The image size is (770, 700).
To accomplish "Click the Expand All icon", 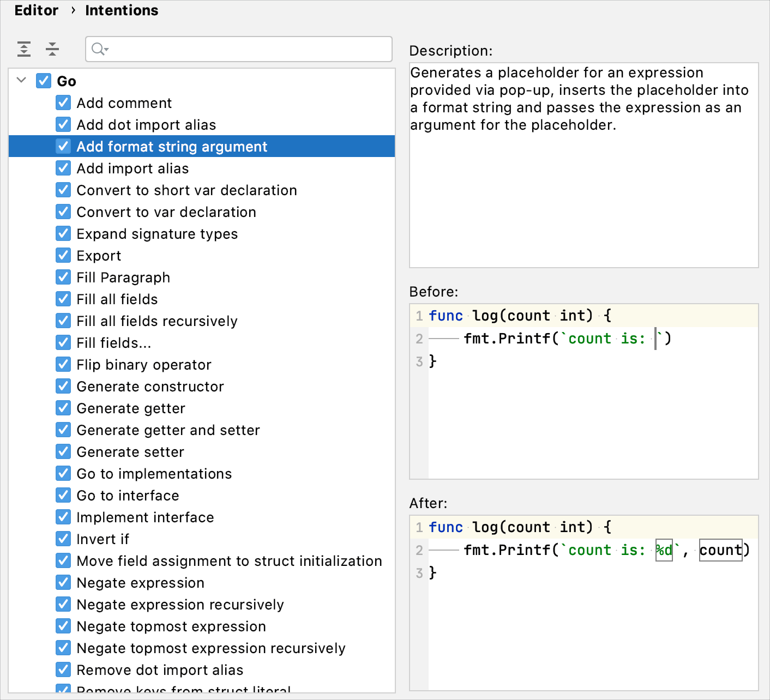I will tap(24, 49).
